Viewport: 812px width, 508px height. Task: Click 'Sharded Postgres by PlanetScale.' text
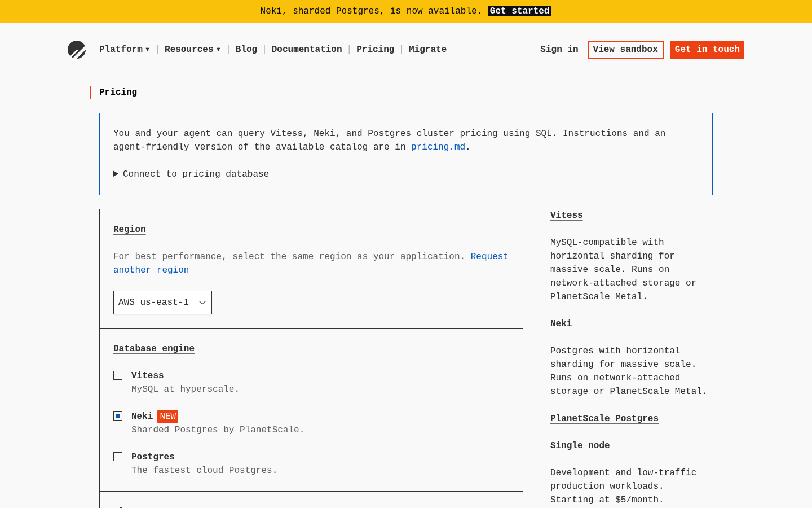coord(218,430)
